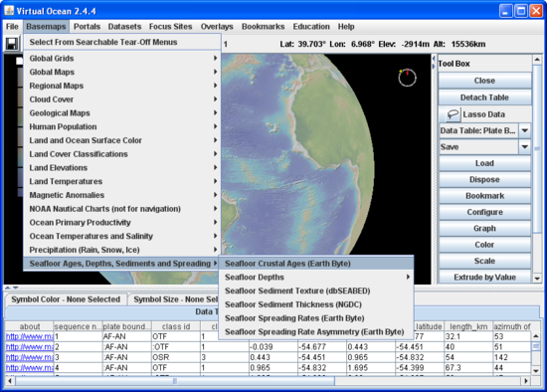Open the Portals menu
The height and width of the screenshot is (392, 547).
point(87,27)
